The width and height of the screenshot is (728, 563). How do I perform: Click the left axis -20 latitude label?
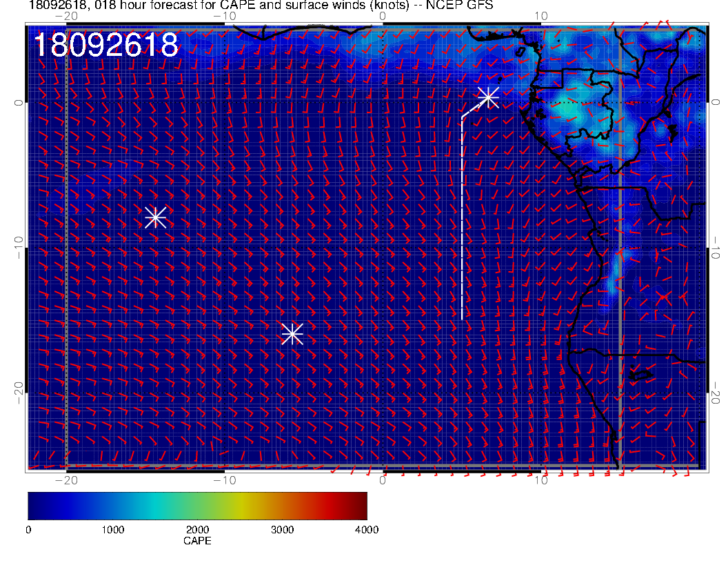[x=18, y=393]
